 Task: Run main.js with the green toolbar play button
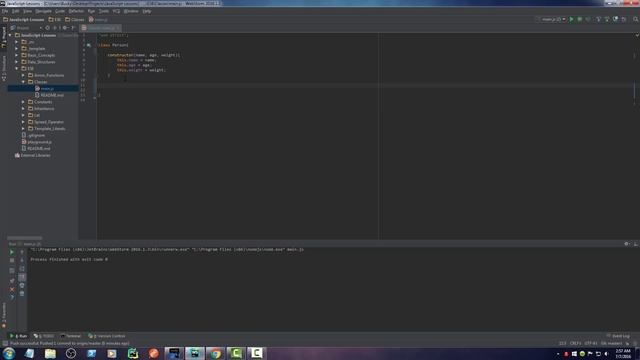[571, 19]
